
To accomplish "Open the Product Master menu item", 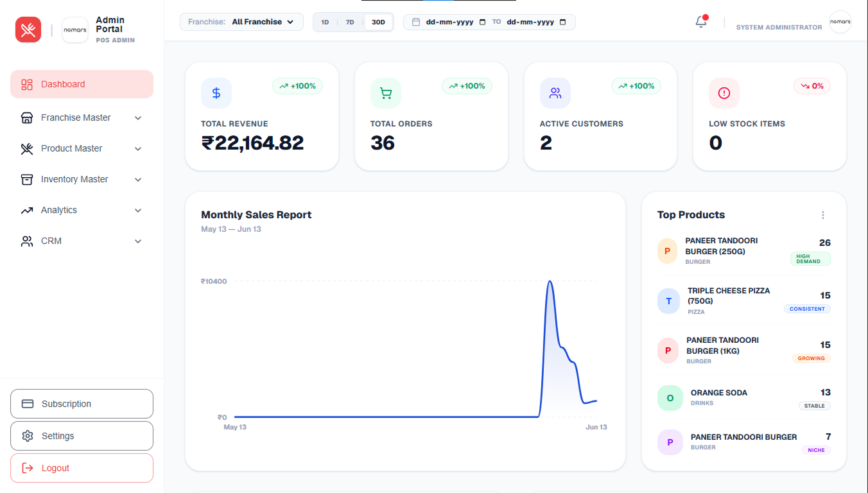I will pos(82,149).
